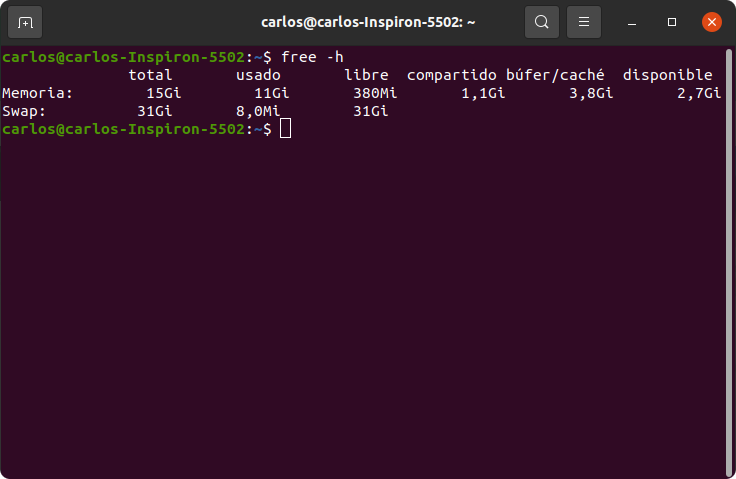Click the available memory value 2,7Gi
Viewport: 736px width, 479px height.
(699, 93)
